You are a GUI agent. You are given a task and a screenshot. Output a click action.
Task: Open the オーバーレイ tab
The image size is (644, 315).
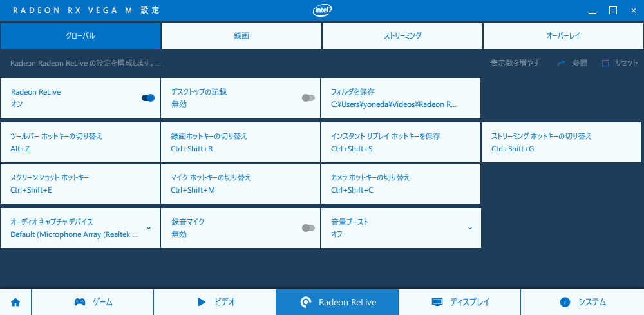pyautogui.click(x=563, y=35)
